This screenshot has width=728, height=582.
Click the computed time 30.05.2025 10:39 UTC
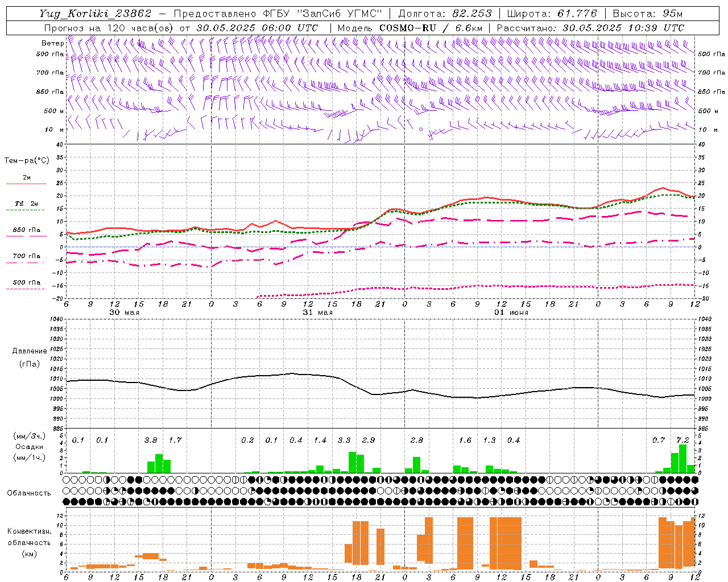coord(623,28)
